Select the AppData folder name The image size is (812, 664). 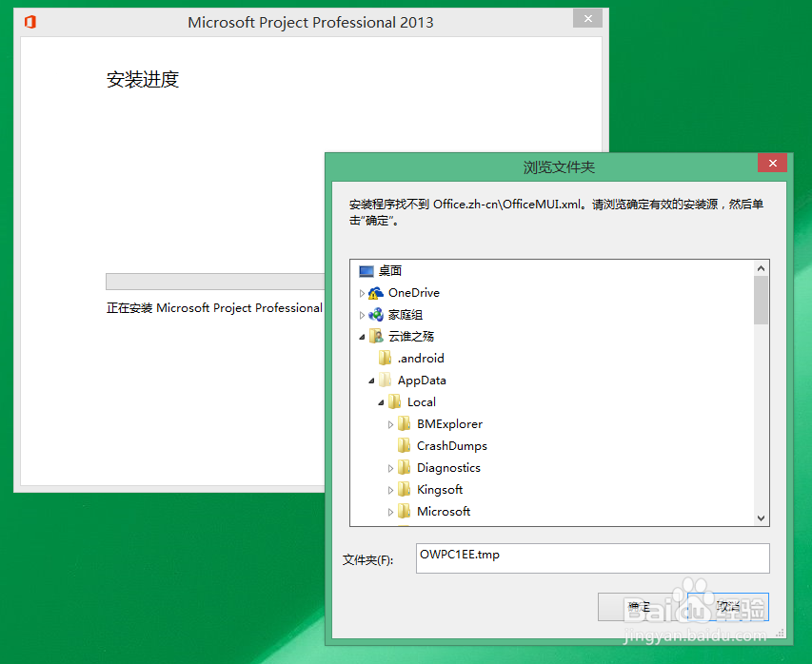[422, 381]
